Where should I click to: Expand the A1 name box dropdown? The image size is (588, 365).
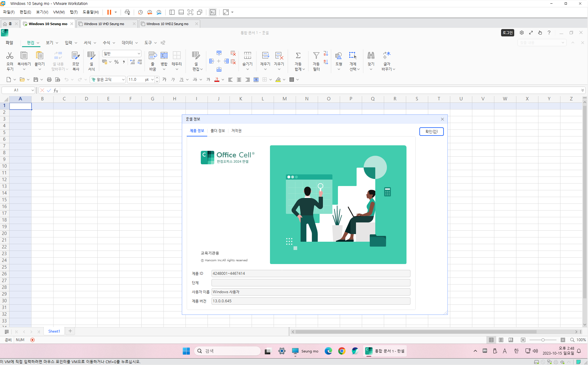(x=32, y=90)
